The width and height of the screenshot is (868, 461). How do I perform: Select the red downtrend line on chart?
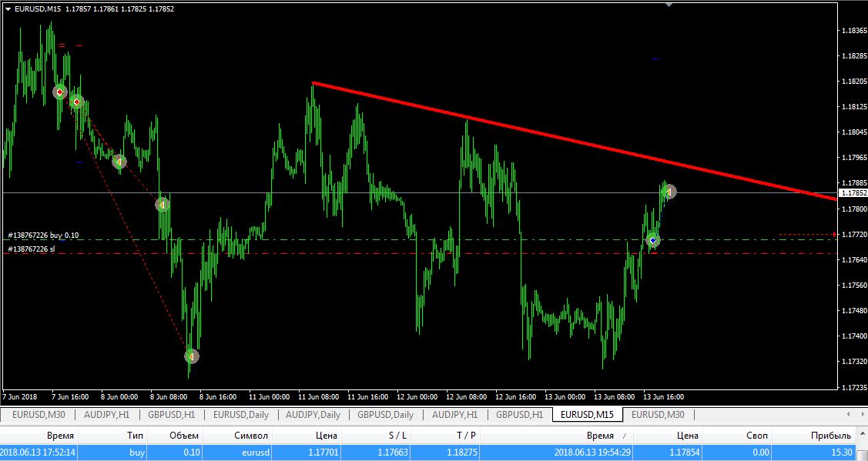tap(576, 142)
